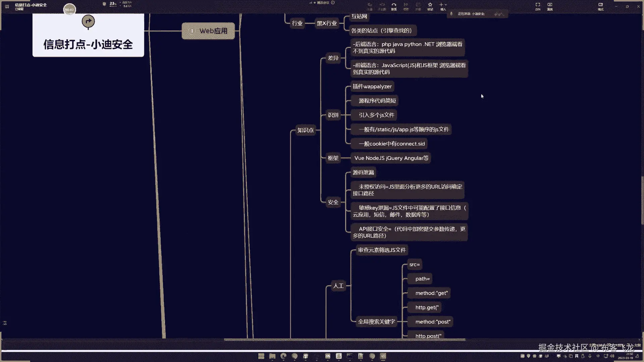Toggle the volume icon in the system tray
Image resolution: width=644 pixels, height=362 pixels.
coord(612,356)
